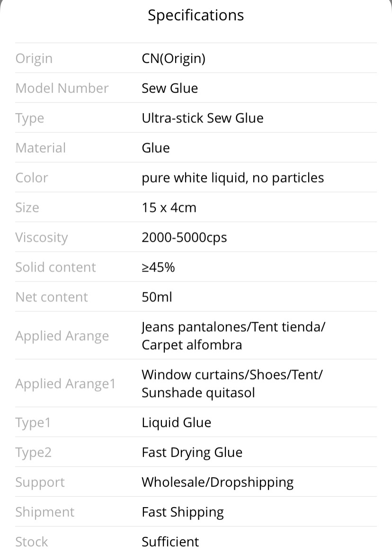Tap the Fast Shipping value
The image size is (392, 554).
(183, 512)
